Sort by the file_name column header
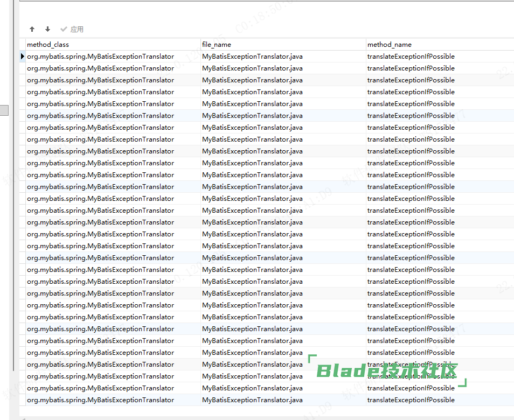 coord(283,45)
